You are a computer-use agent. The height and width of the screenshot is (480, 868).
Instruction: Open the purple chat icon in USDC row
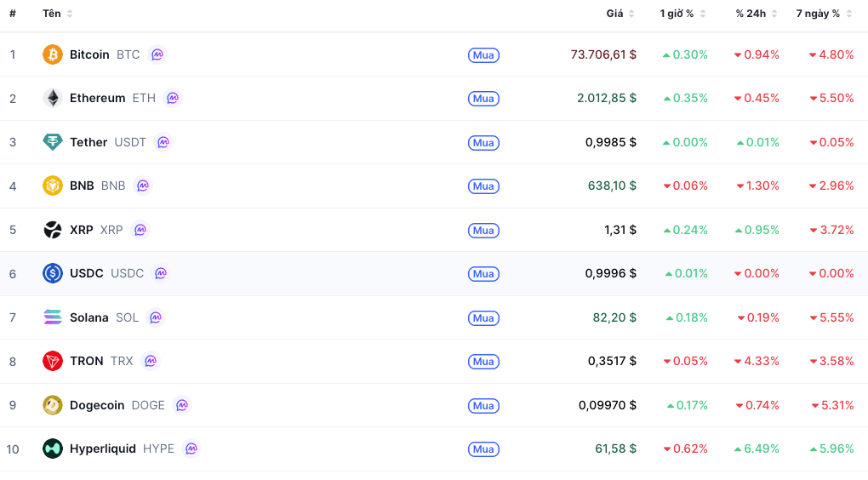[161, 273]
